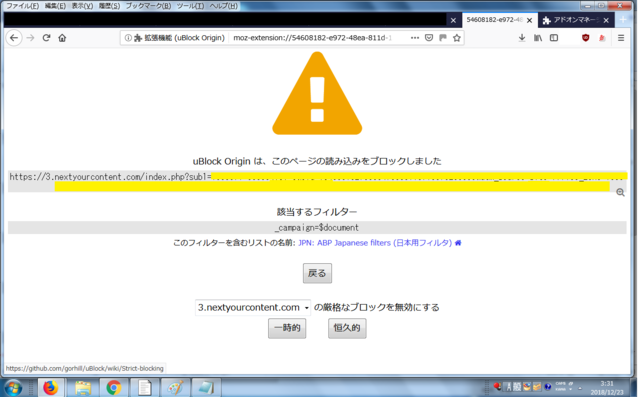
Task: Open the Windows Start menu
Action: (13, 388)
